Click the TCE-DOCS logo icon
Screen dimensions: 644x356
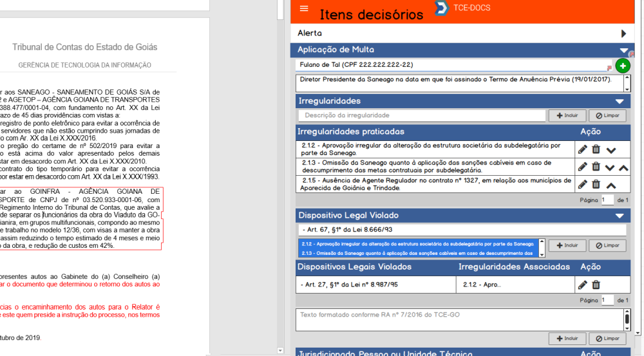[442, 8]
